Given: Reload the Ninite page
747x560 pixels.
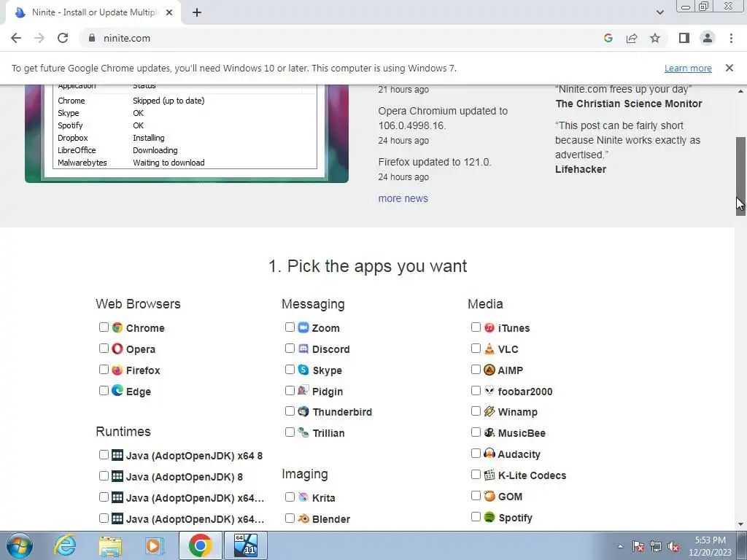Looking at the screenshot, I should [63, 38].
